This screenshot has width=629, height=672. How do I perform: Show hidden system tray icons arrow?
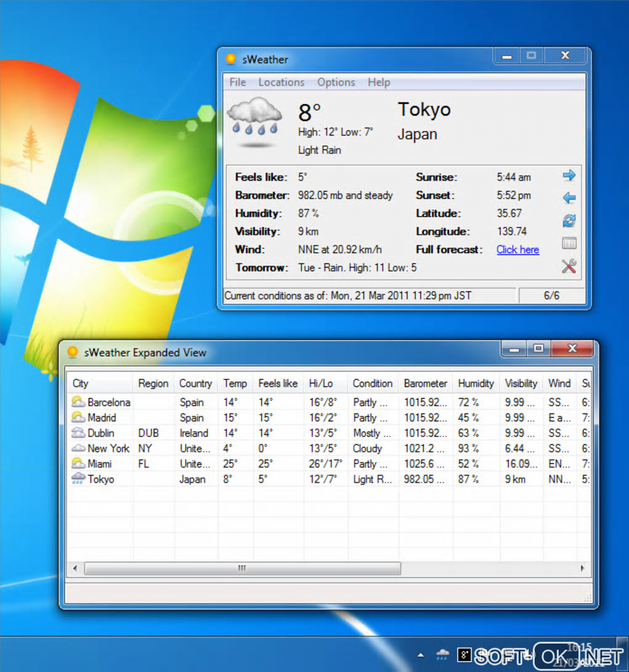pos(421,655)
